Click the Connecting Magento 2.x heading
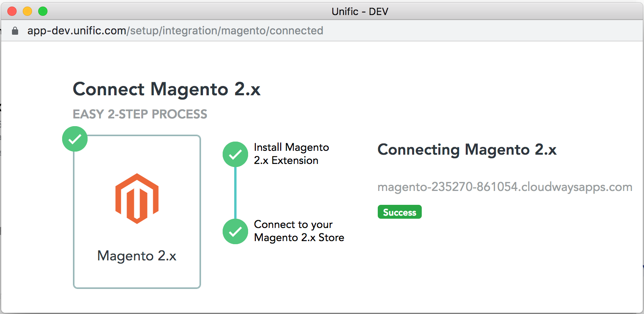644x314 pixels. click(x=467, y=150)
